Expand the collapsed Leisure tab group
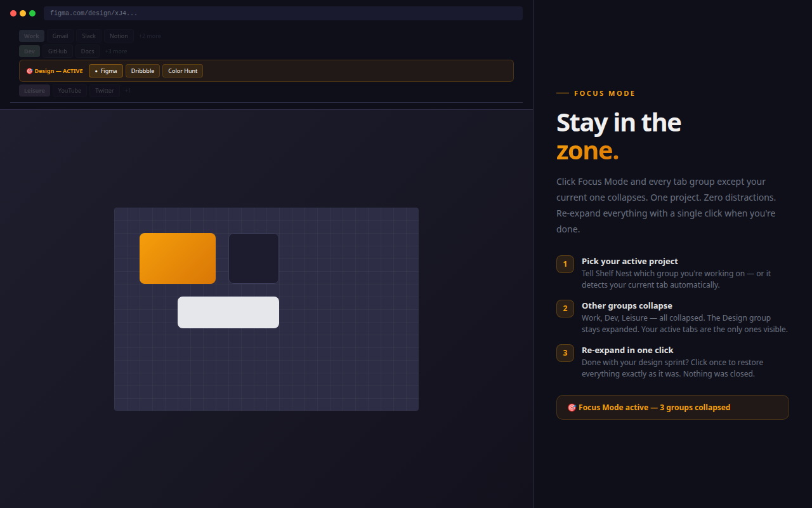This screenshot has height=508, width=812. [x=34, y=91]
